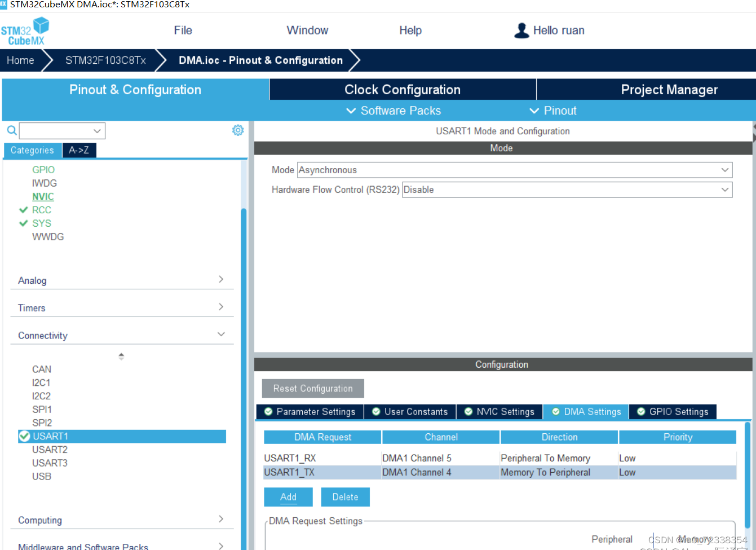Switch to the Project Manager tab
Screen dimensions: 756x550
click(669, 90)
